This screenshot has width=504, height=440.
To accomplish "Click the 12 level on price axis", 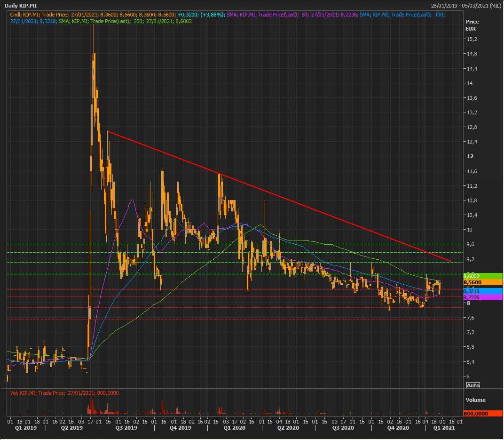I will pos(469,156).
